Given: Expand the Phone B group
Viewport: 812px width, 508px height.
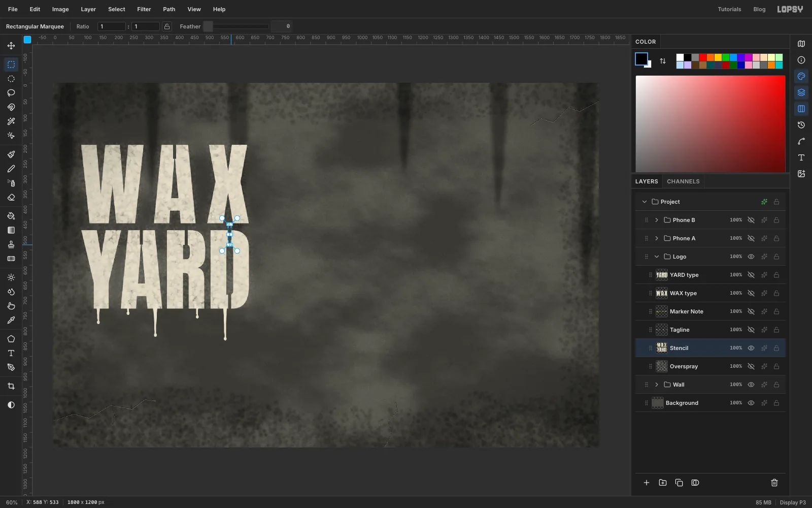Looking at the screenshot, I should [x=657, y=220].
